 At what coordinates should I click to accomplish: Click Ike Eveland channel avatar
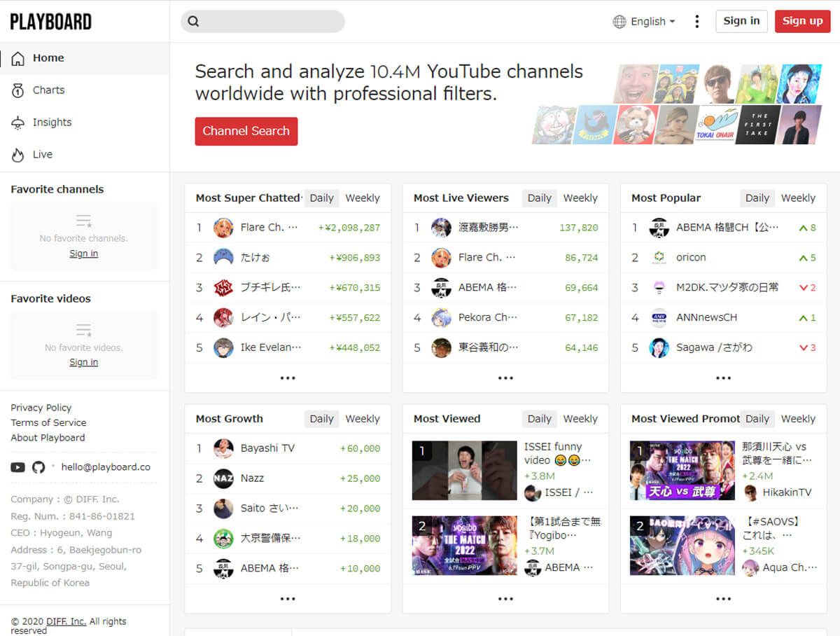coord(223,347)
